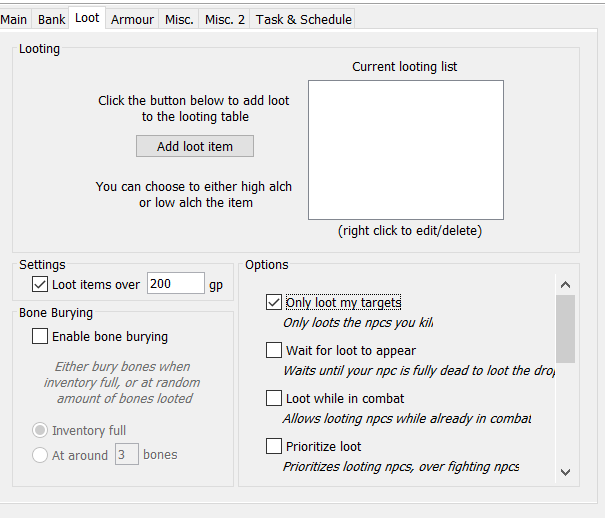605x518 pixels.
Task: Click the Options scrollbar down arrow
Action: 565,471
